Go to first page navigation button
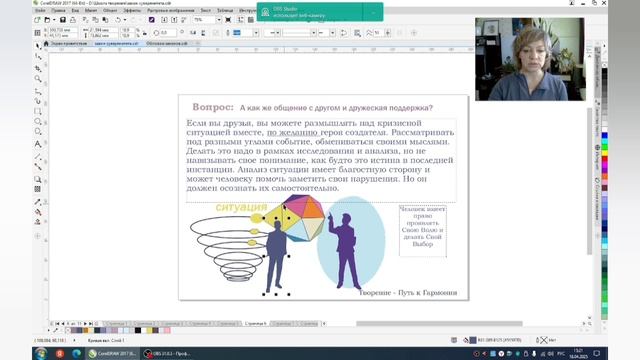This screenshot has width=640, height=360. point(57,324)
